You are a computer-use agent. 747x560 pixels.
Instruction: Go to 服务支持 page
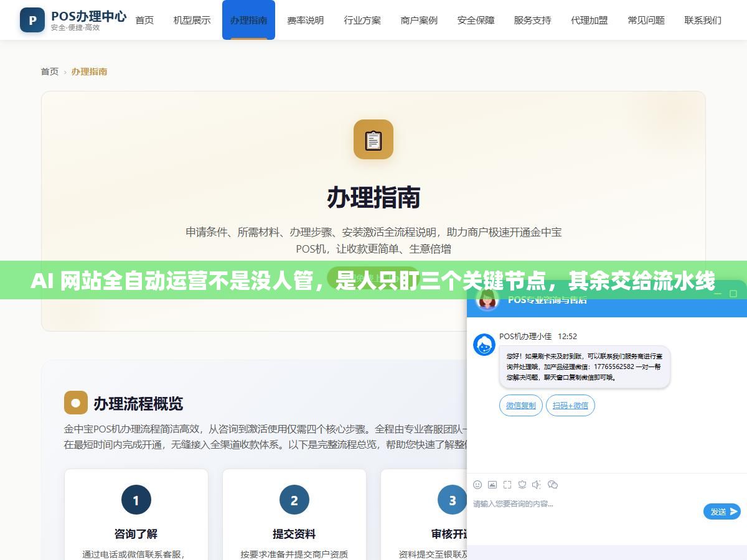point(532,20)
